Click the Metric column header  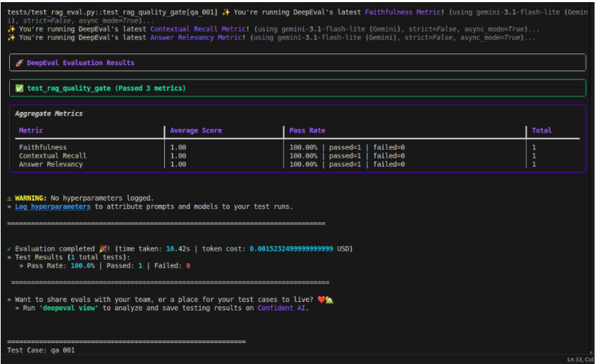[x=31, y=130]
